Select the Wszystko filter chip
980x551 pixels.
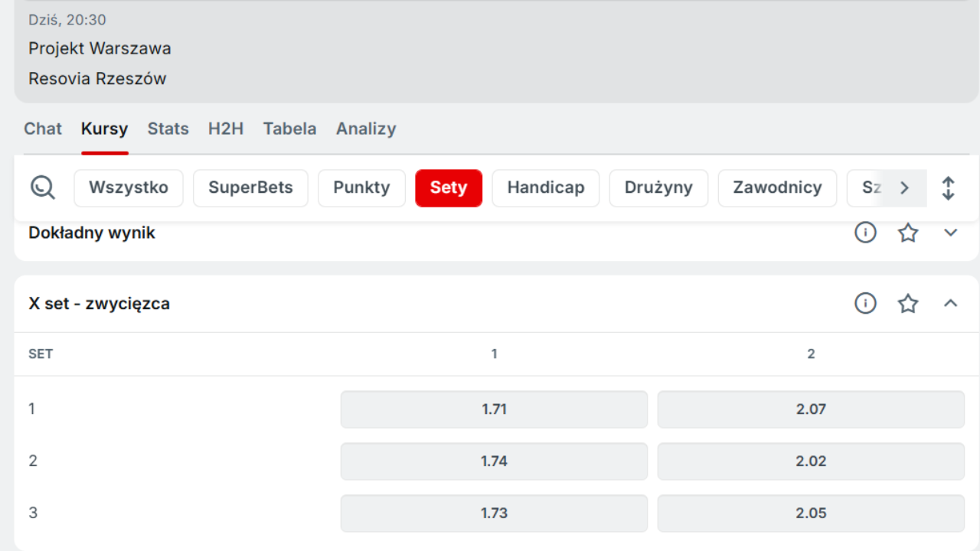[129, 188]
